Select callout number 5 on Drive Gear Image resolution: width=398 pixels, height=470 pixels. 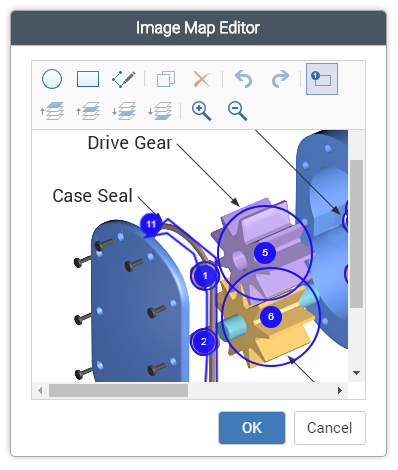point(265,252)
